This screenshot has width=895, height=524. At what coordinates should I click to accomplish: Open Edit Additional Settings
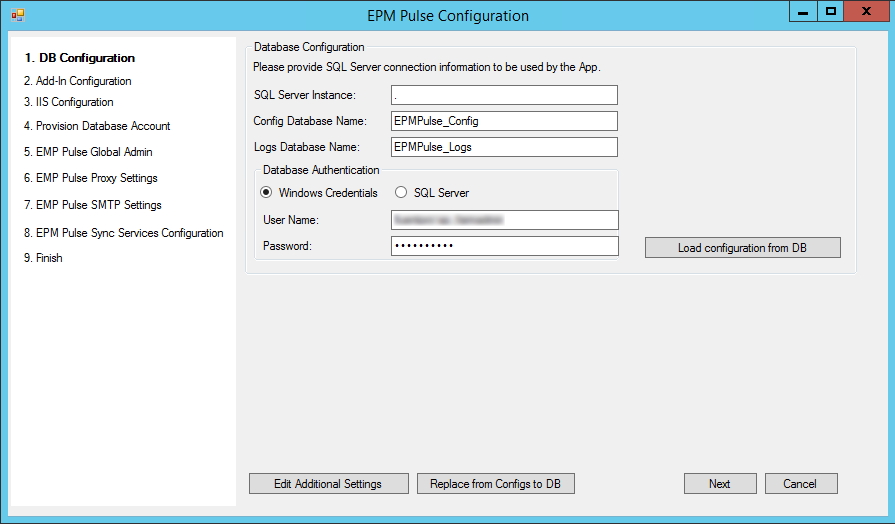pos(329,483)
